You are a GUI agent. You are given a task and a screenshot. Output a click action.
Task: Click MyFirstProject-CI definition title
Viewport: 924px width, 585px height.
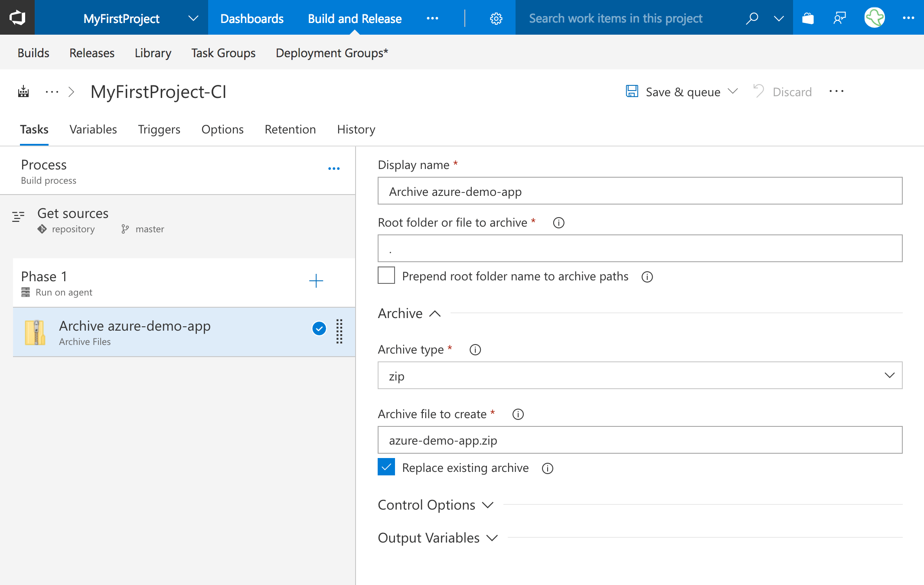[x=159, y=92]
